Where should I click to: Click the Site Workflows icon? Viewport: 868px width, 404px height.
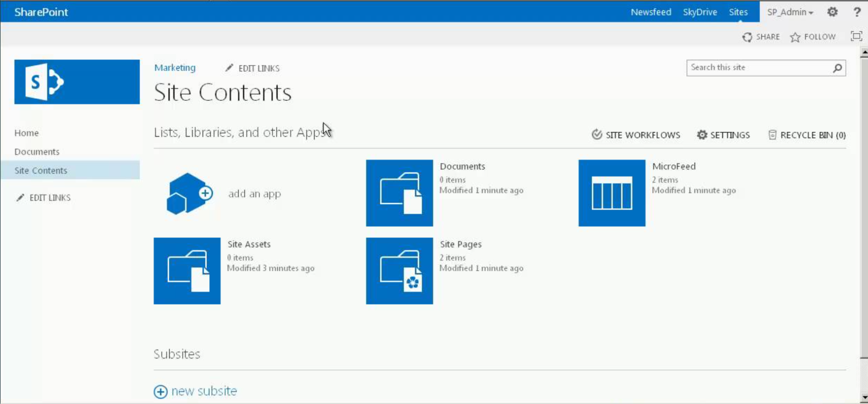(x=597, y=135)
